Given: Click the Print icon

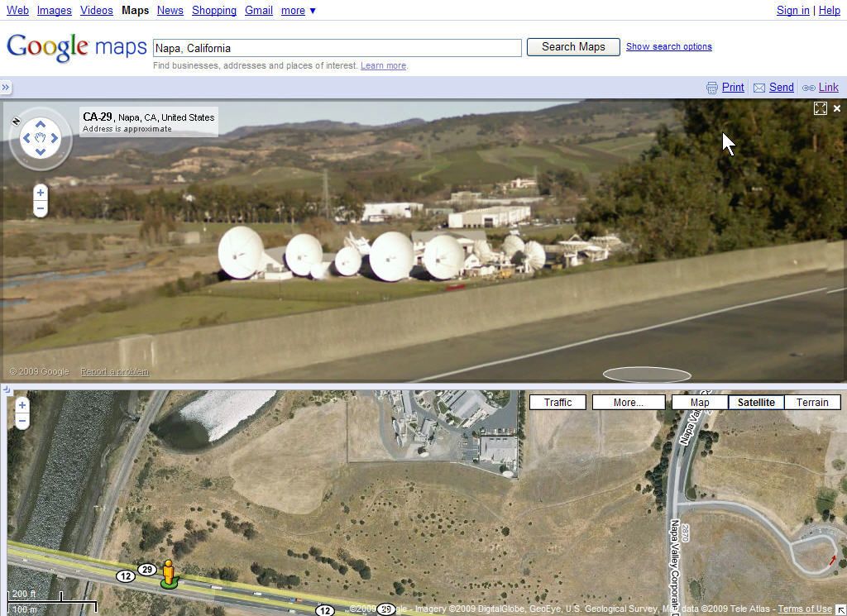Looking at the screenshot, I should [x=712, y=88].
